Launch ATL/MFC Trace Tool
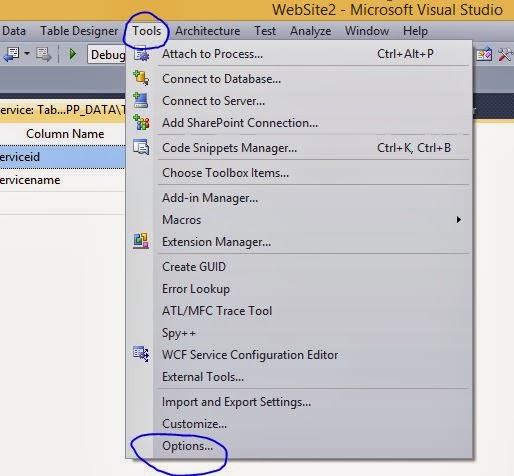 pos(299,311)
